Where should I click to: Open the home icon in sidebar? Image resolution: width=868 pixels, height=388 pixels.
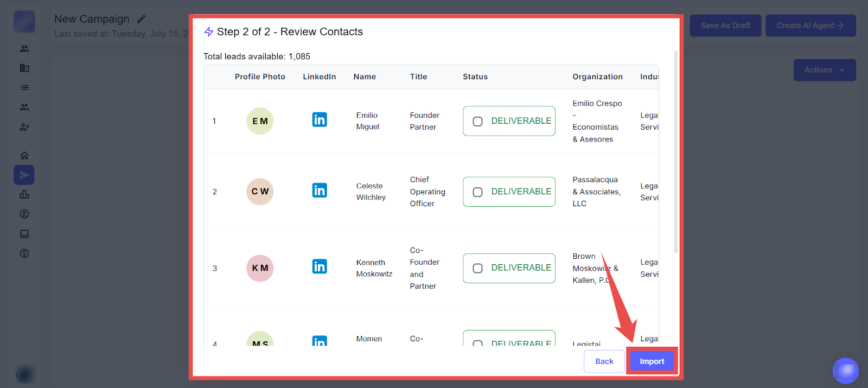click(24, 156)
